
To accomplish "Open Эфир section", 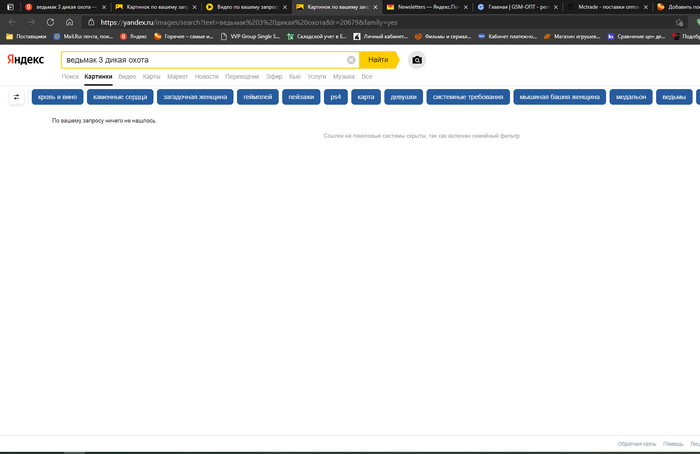I will (274, 77).
